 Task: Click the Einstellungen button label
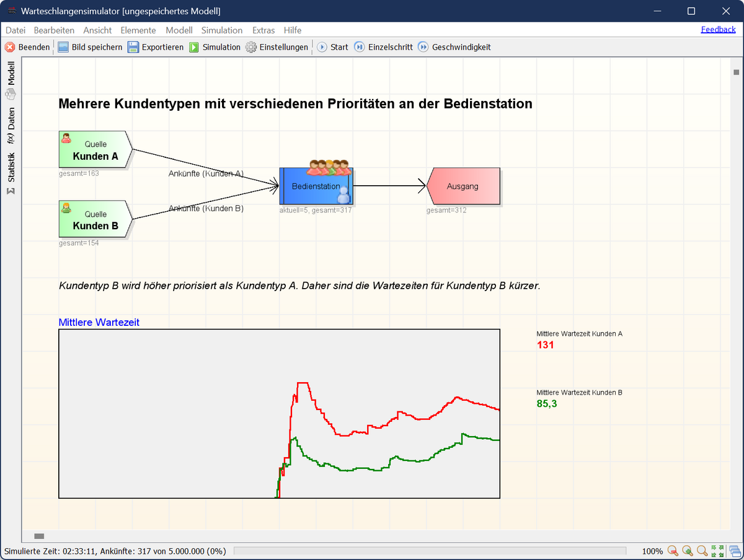click(x=283, y=47)
